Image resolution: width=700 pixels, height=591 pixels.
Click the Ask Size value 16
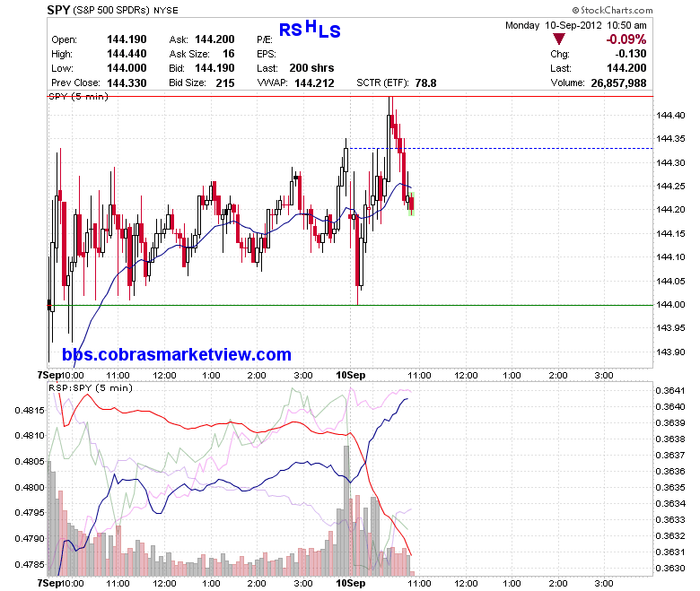[229, 54]
